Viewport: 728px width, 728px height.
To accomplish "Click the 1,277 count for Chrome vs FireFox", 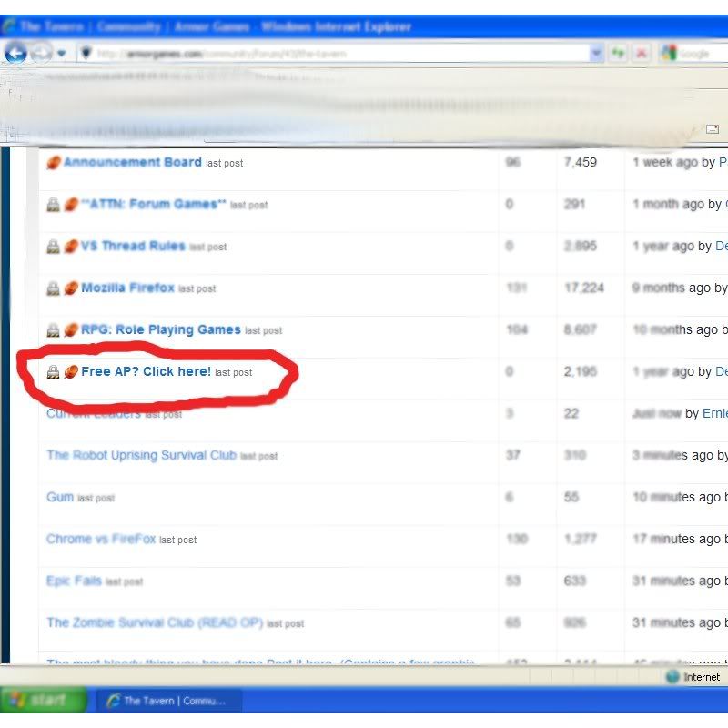I will coord(581,539).
